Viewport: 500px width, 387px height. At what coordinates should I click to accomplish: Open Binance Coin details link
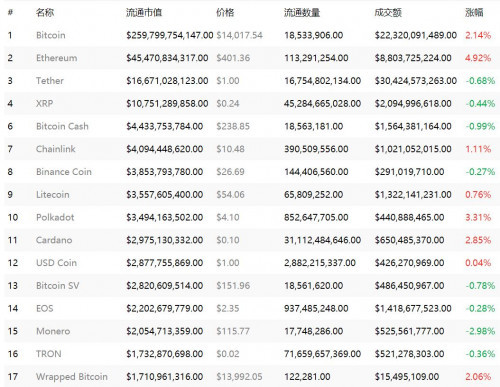tap(64, 172)
